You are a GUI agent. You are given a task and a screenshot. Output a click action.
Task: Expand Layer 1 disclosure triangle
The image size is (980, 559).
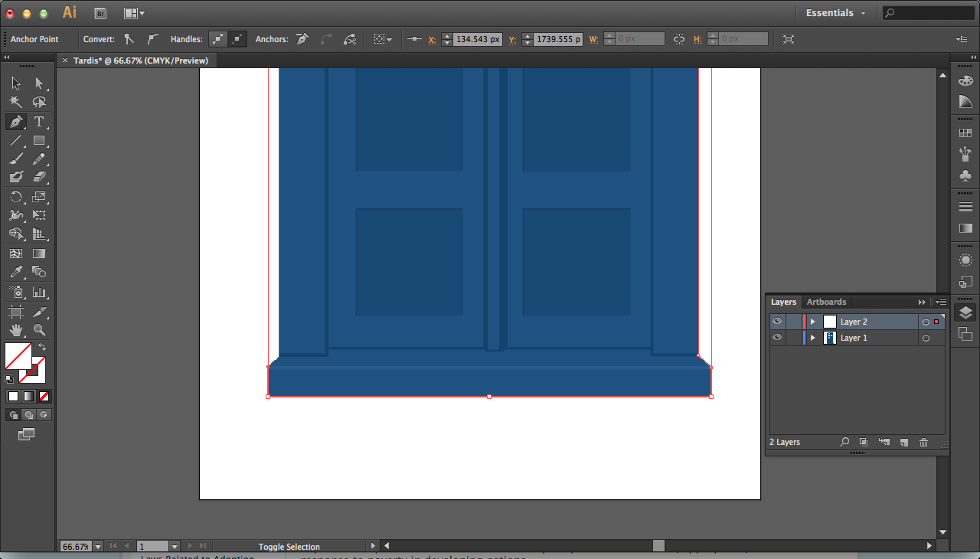click(x=813, y=338)
